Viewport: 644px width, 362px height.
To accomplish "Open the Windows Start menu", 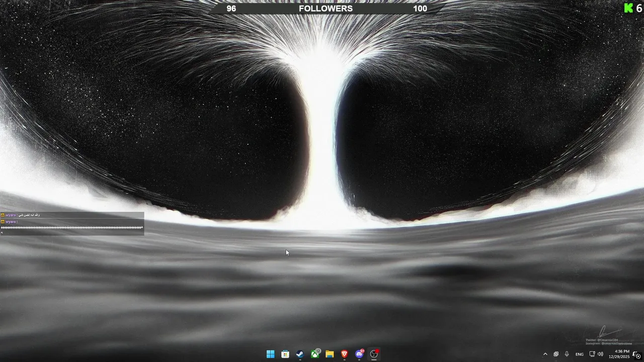I will [270, 354].
